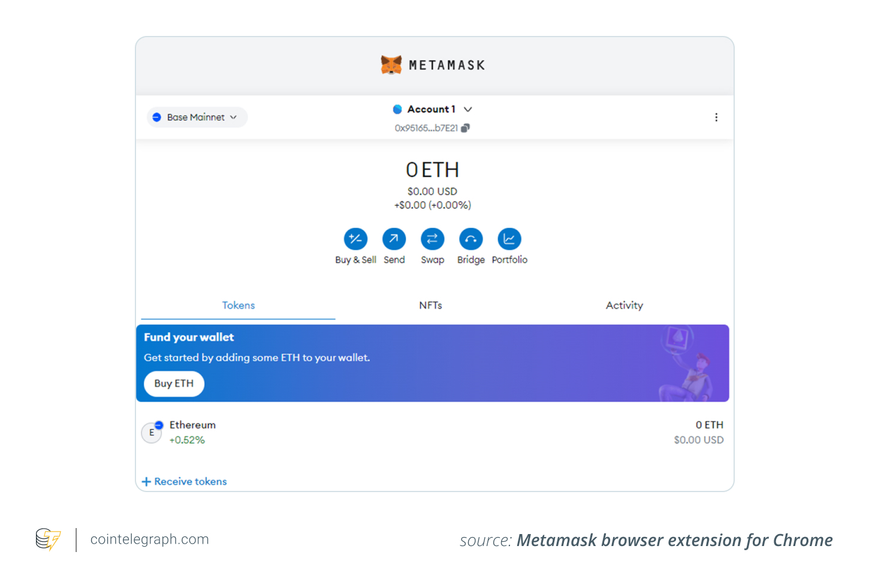Click the 0 ETH main balance
Screen dimensions: 869x588
pyautogui.click(x=433, y=170)
